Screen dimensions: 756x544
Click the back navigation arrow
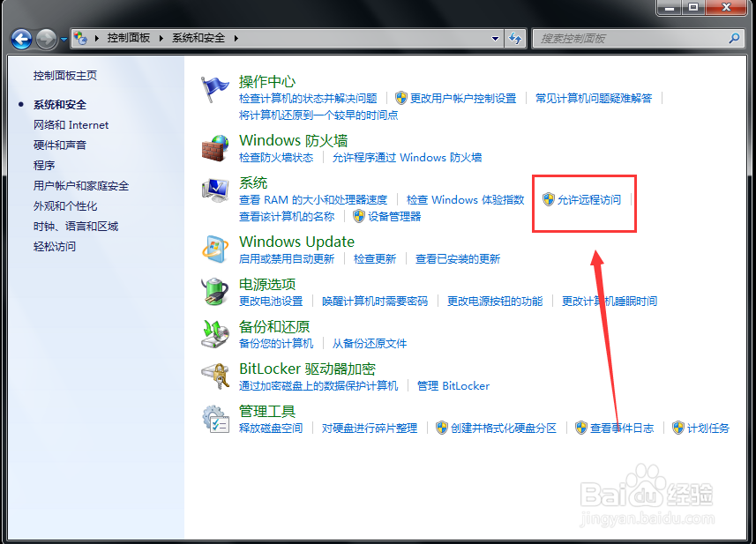20,38
